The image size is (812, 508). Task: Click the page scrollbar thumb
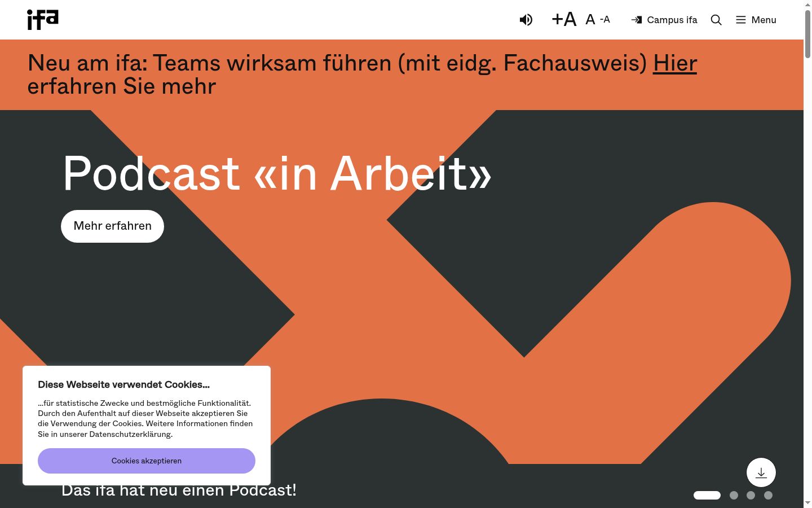pyautogui.click(x=807, y=33)
